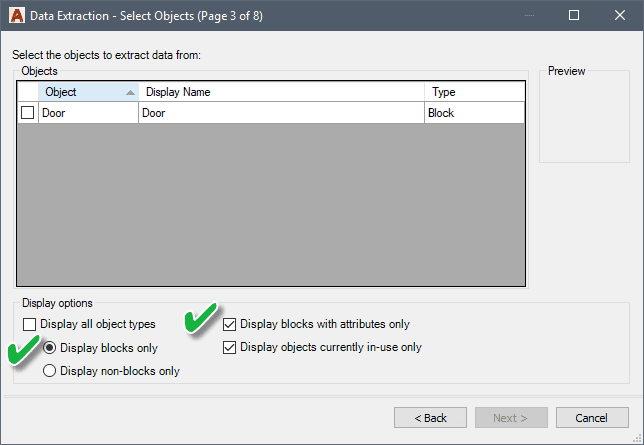Go back with the Back button
644x445 pixels.
[430, 417]
